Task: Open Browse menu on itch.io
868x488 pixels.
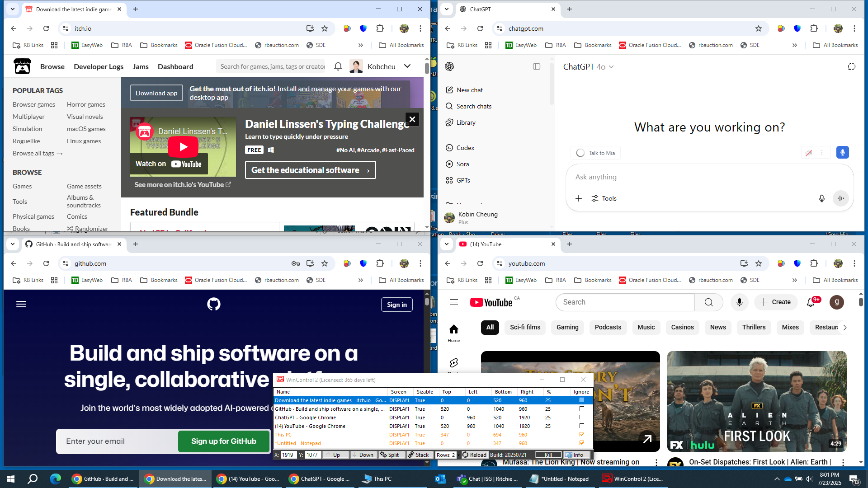Action: 52,66
